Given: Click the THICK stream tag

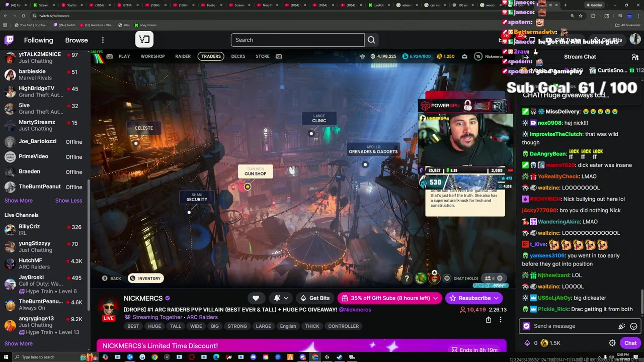Looking at the screenshot, I should click(x=312, y=326).
